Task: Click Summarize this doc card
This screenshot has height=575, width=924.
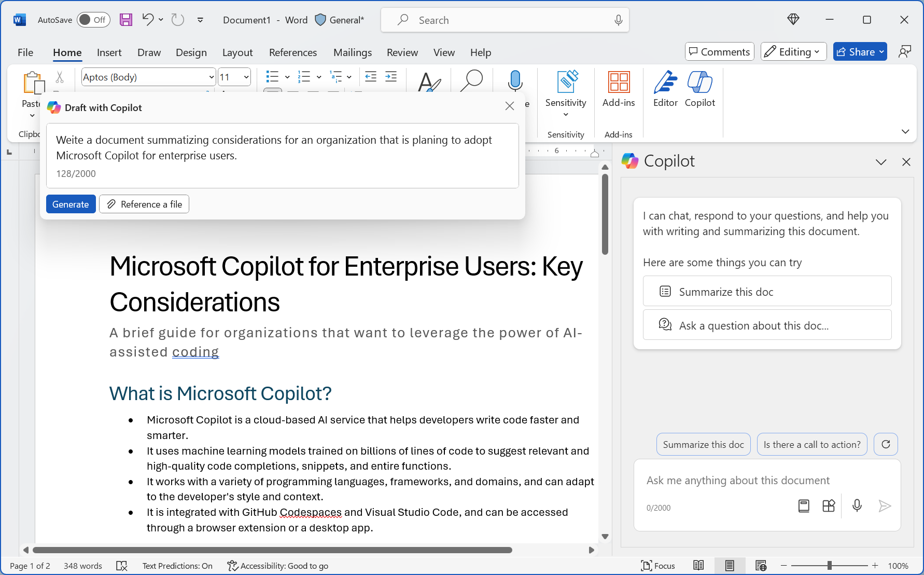Action: click(x=767, y=291)
